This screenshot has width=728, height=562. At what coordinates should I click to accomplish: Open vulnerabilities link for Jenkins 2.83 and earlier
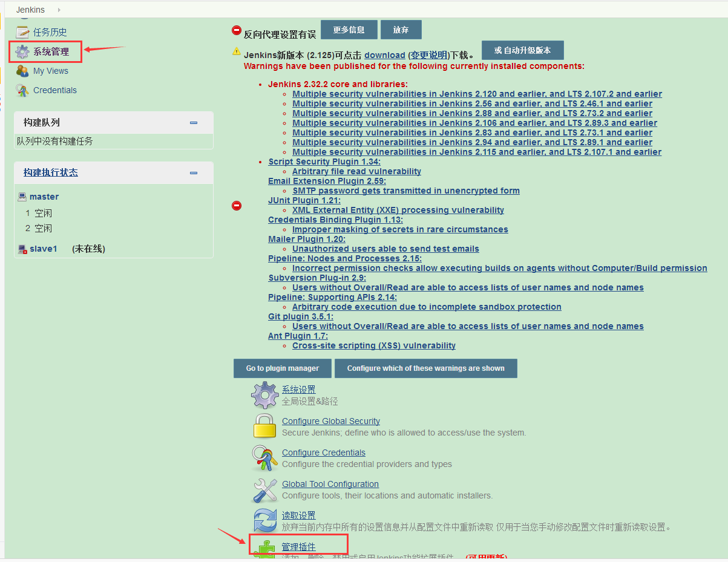[472, 132]
